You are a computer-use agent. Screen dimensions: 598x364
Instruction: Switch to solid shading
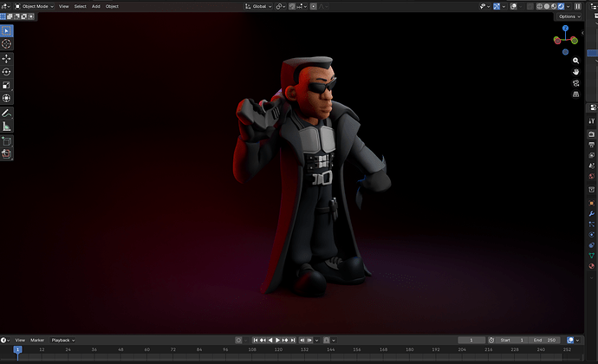[x=547, y=6]
